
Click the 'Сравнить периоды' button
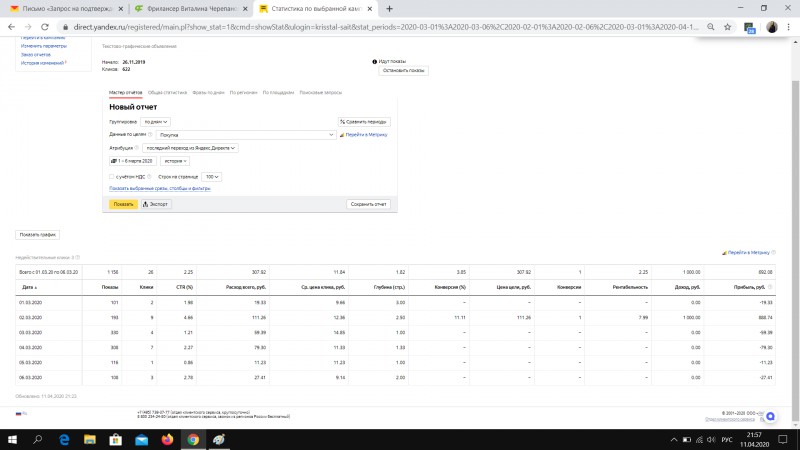364,122
